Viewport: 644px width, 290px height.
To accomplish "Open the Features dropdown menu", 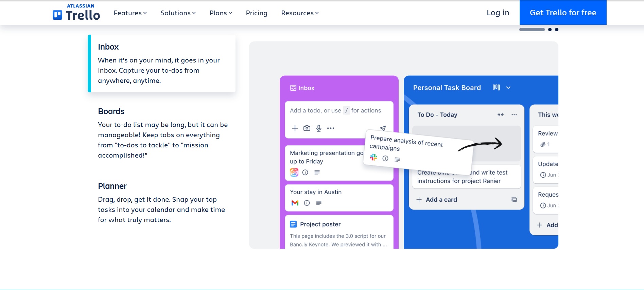I will click(130, 13).
